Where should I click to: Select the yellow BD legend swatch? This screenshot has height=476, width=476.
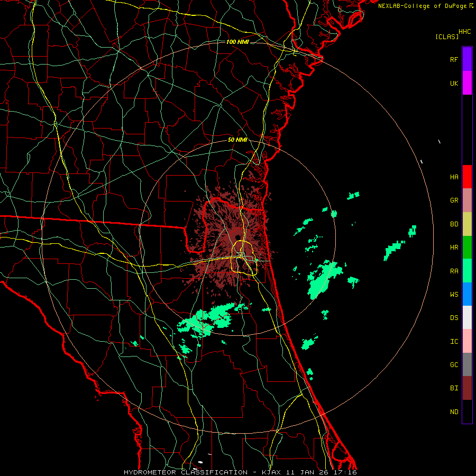[467, 224]
